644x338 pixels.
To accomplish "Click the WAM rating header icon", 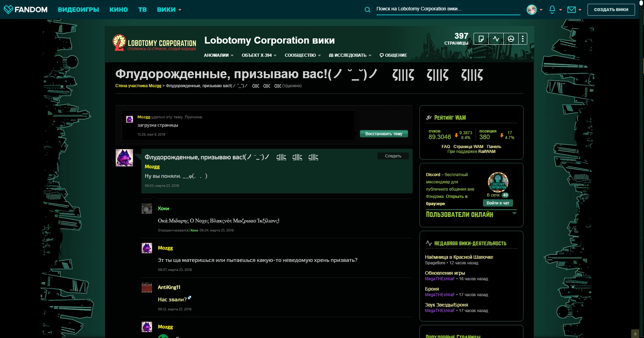I will (x=429, y=118).
